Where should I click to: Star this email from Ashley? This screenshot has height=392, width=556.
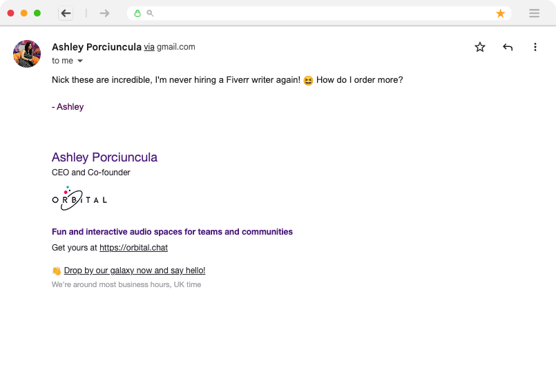click(480, 47)
